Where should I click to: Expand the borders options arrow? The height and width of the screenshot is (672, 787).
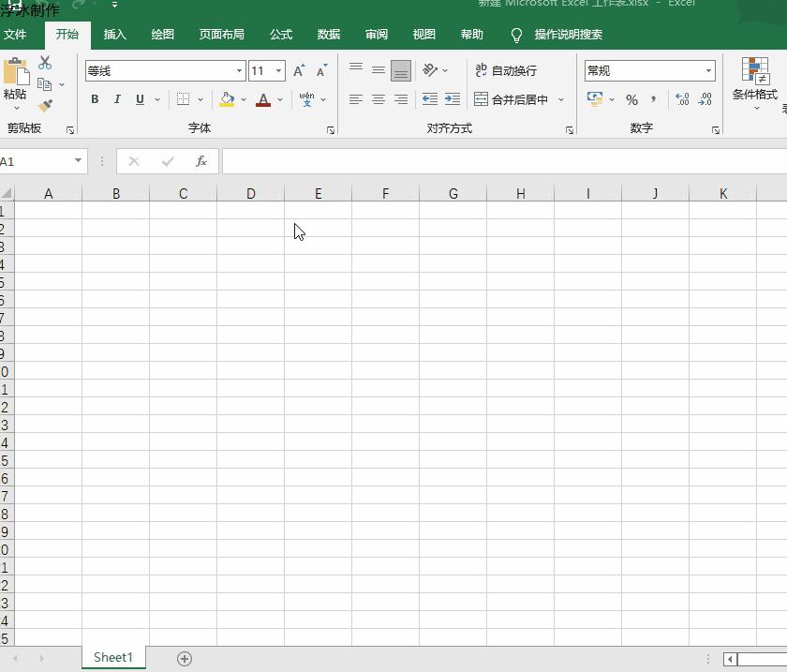pos(200,99)
